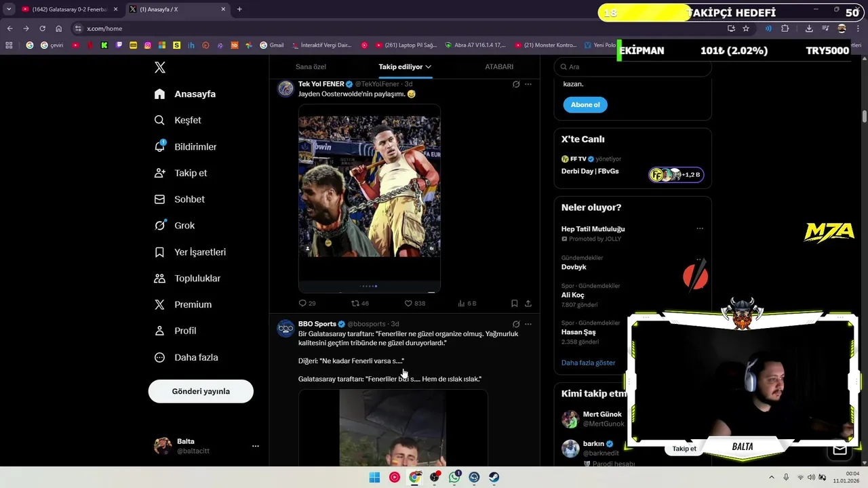The height and width of the screenshot is (488, 868).
Task: Open Anasayfa in the sidebar
Action: (184, 94)
